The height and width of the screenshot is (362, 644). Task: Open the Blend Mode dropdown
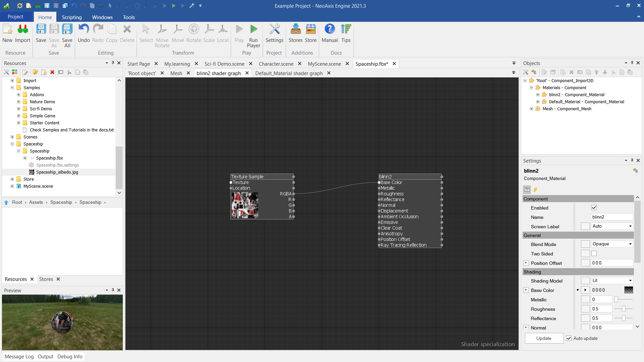612,244
